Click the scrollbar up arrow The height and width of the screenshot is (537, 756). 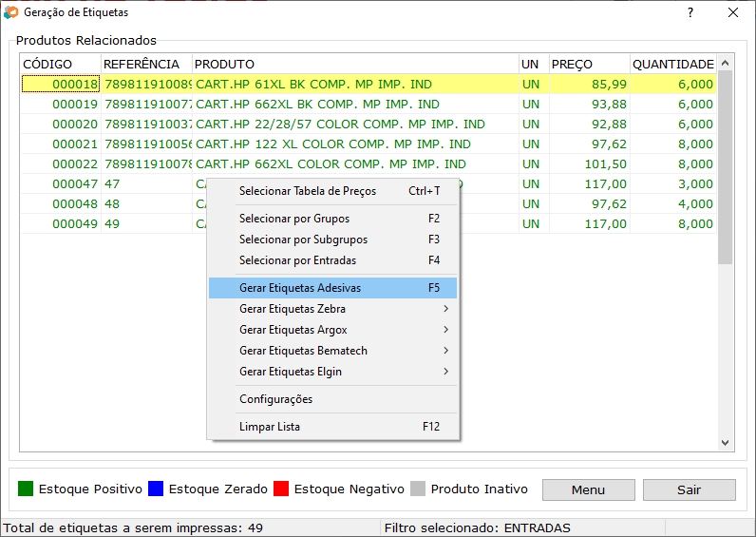tap(726, 63)
